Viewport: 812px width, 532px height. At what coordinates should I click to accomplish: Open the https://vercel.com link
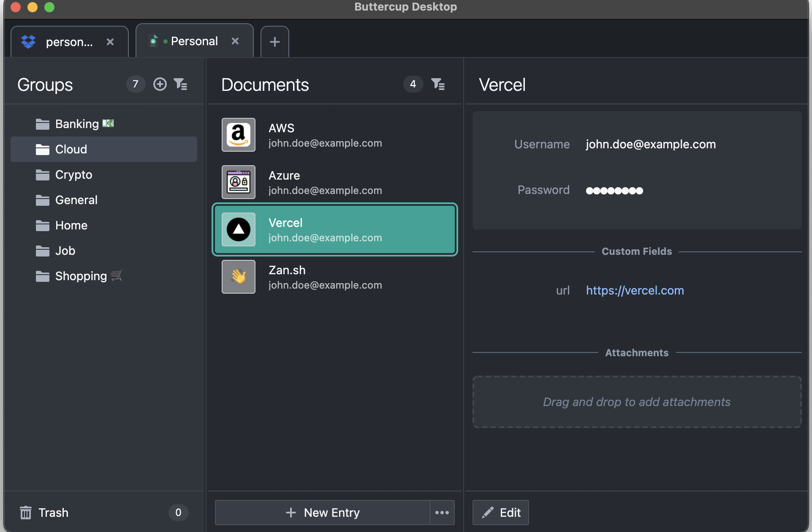coord(635,290)
